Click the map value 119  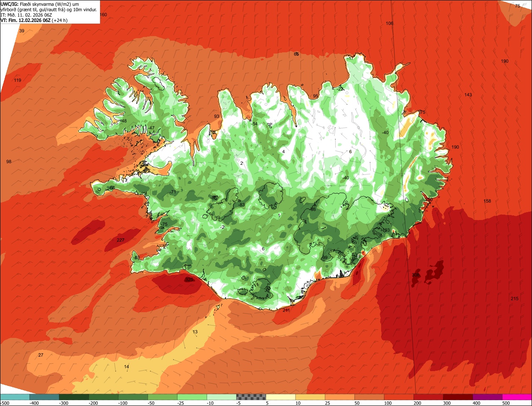pyautogui.click(x=17, y=80)
